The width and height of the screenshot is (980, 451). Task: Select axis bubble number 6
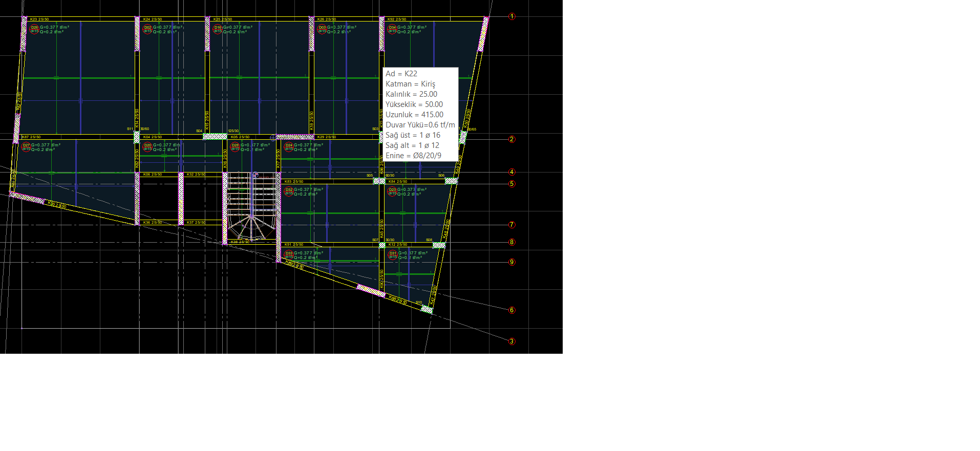tap(512, 310)
